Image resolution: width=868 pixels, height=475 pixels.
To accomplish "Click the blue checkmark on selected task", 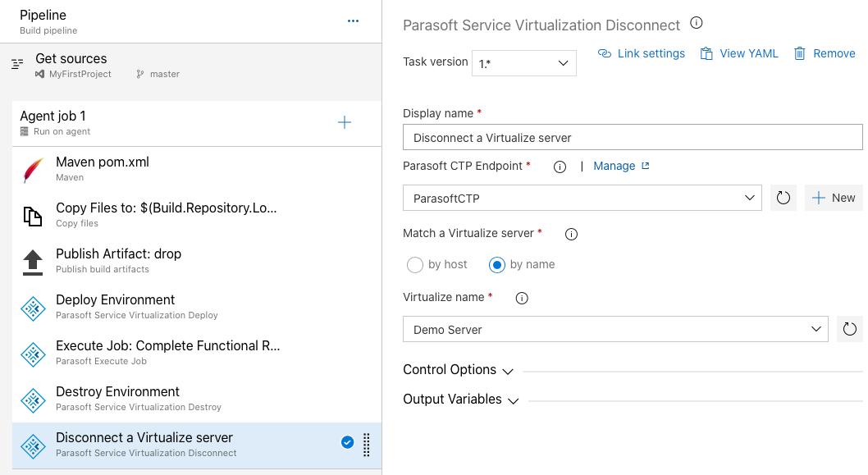I will point(348,442).
